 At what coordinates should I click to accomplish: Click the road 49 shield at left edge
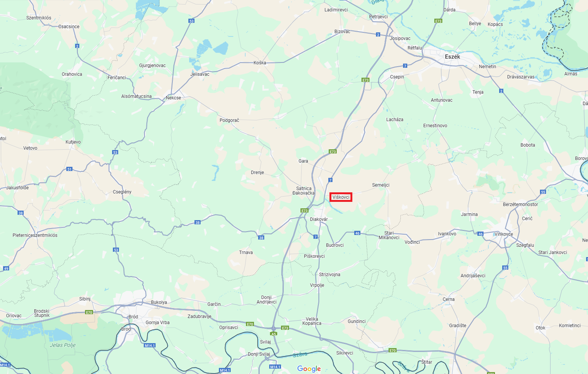coord(6,269)
